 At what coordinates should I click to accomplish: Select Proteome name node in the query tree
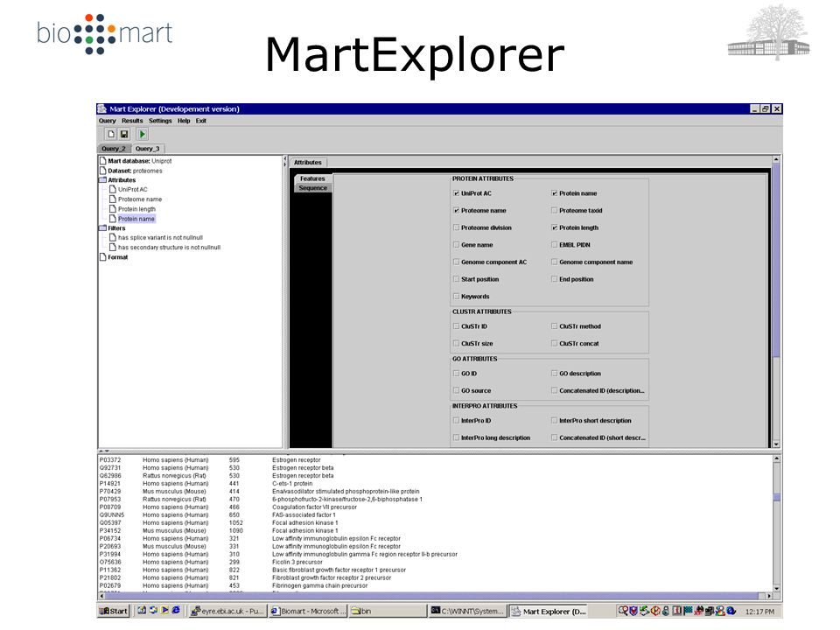point(140,199)
